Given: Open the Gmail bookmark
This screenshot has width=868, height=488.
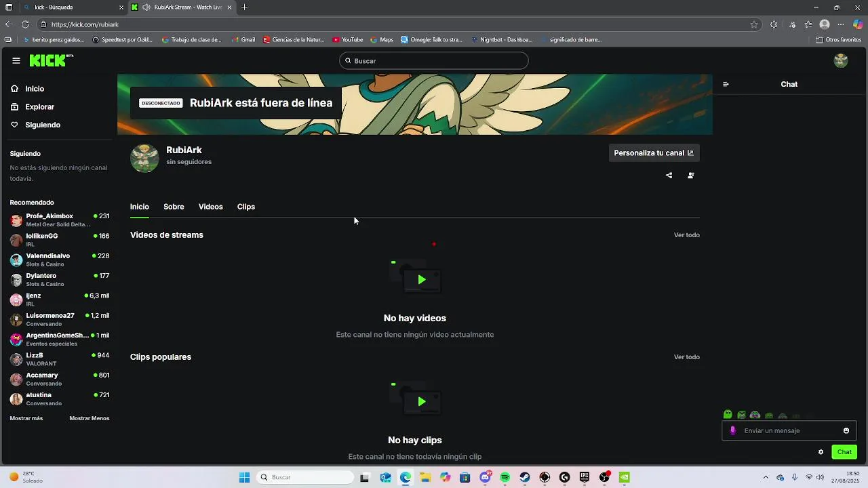Looking at the screenshot, I should coord(243,39).
